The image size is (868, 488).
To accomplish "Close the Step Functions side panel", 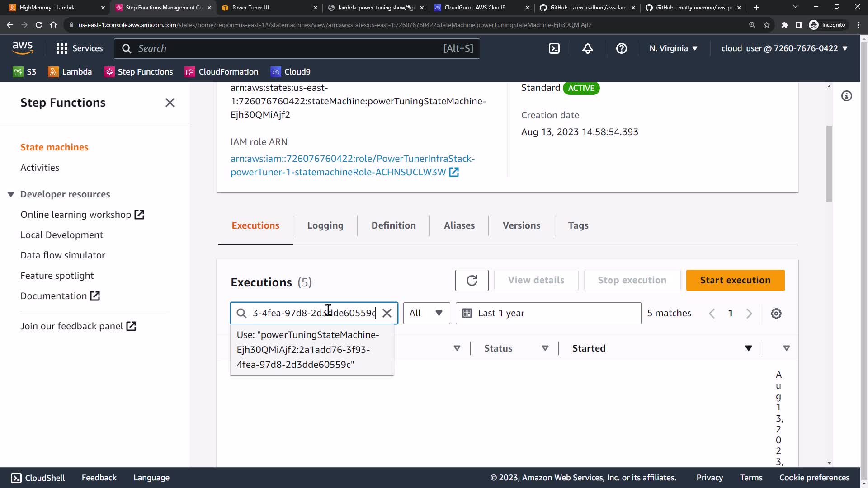I will 170,103.
